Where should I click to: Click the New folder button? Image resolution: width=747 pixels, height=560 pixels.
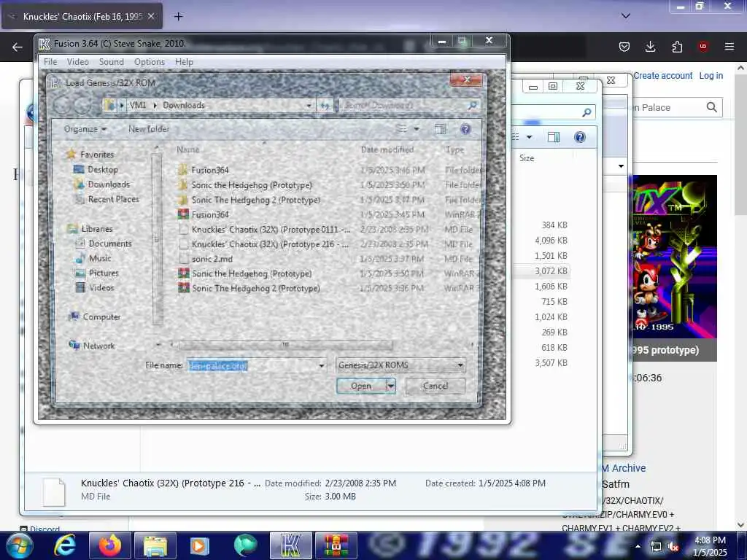(x=149, y=129)
